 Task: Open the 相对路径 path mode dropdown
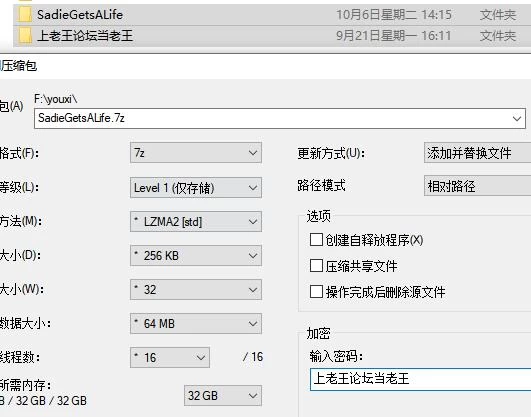[477, 186]
